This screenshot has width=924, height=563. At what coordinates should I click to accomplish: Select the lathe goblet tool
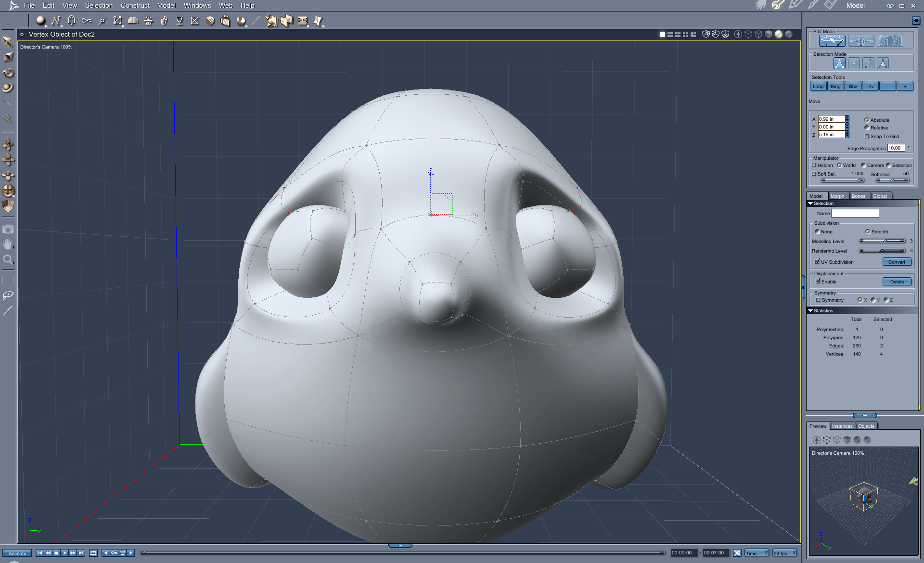(x=180, y=21)
